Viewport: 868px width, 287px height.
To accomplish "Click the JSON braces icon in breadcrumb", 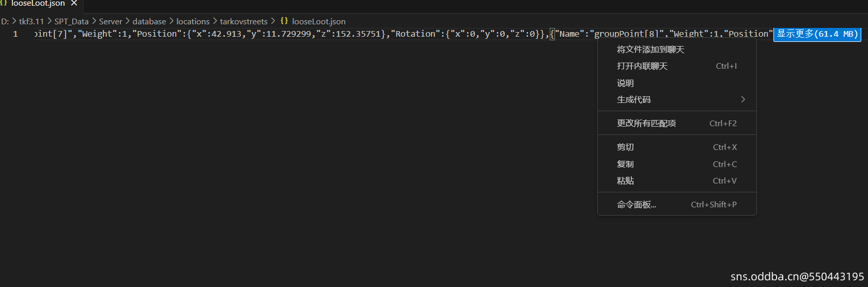I will point(284,21).
